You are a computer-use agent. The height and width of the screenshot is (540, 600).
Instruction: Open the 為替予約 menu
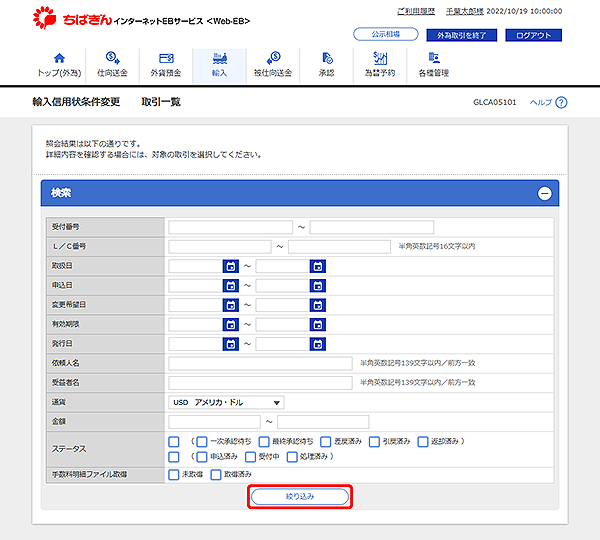(x=380, y=65)
